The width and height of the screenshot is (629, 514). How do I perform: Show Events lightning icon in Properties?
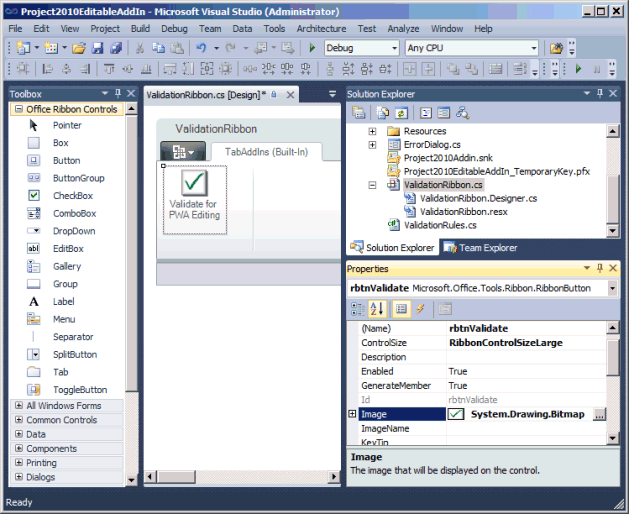pyautogui.click(x=420, y=309)
